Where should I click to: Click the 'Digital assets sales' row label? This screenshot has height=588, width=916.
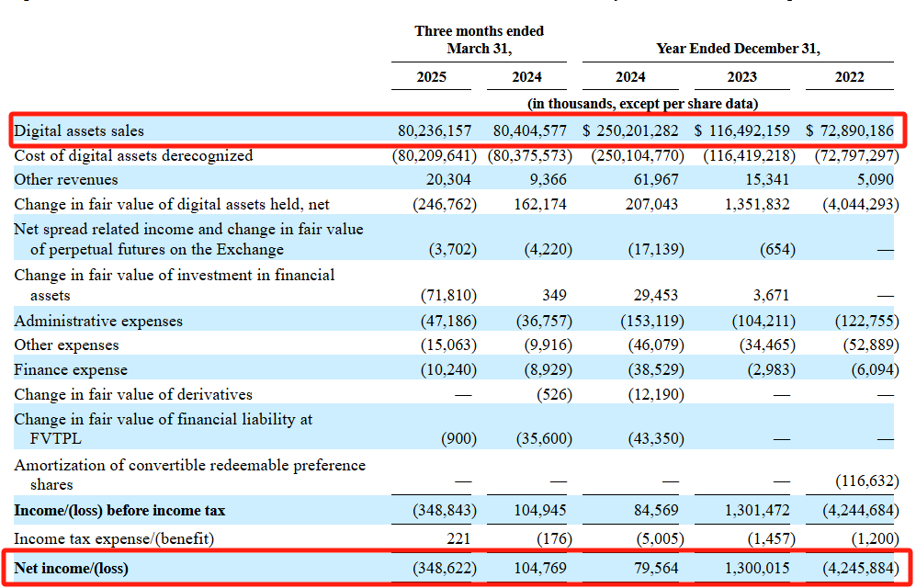tap(79, 130)
